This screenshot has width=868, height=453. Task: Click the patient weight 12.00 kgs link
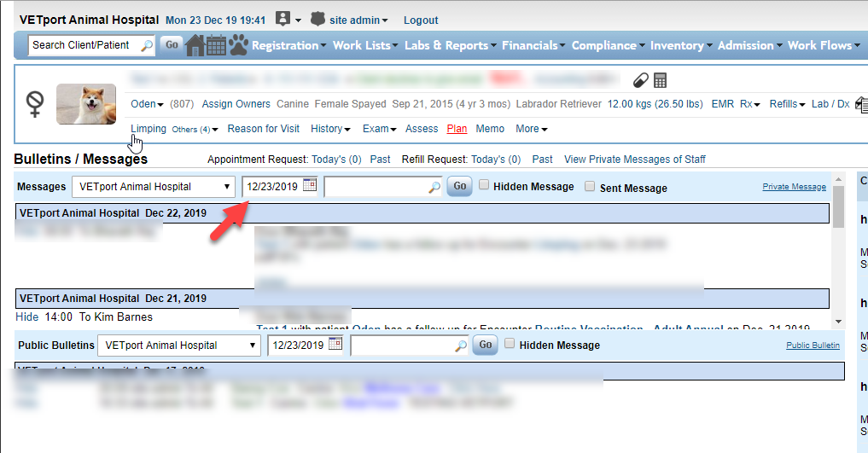tap(655, 104)
